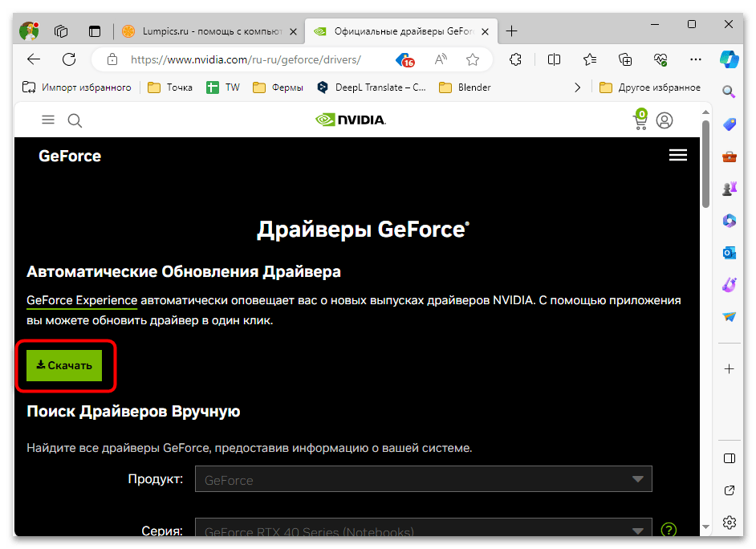Open a new browser tab

coord(511,31)
